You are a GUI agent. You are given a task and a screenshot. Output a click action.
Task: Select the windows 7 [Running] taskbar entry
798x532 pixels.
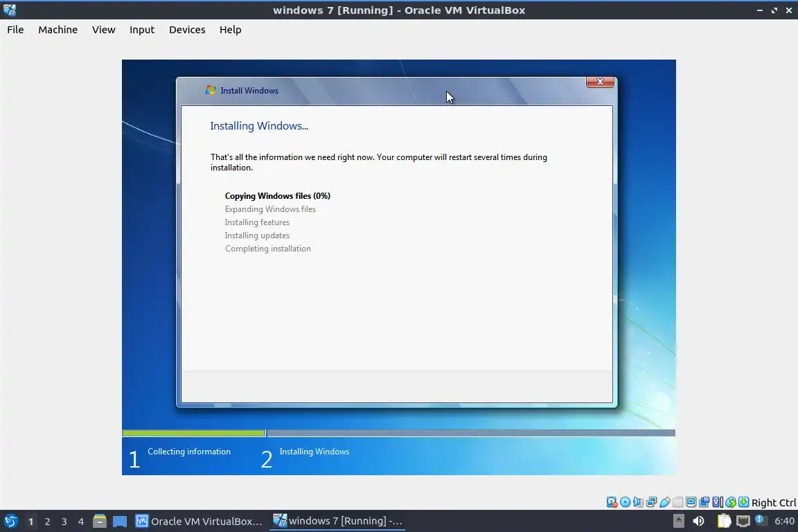pos(338,521)
